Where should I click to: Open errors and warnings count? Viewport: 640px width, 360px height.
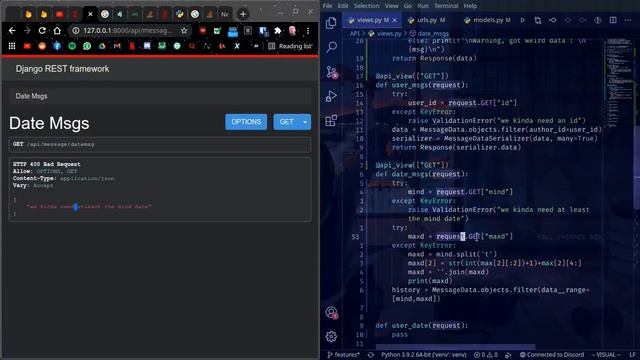tap(486, 355)
